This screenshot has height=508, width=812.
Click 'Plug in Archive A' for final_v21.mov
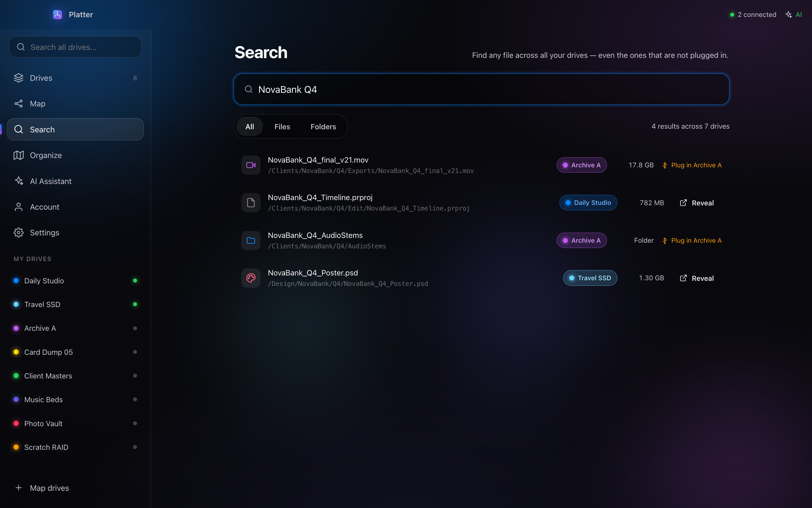(x=692, y=165)
